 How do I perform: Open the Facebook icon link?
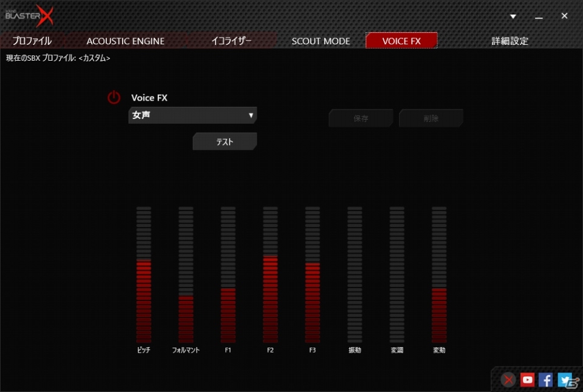click(545, 380)
